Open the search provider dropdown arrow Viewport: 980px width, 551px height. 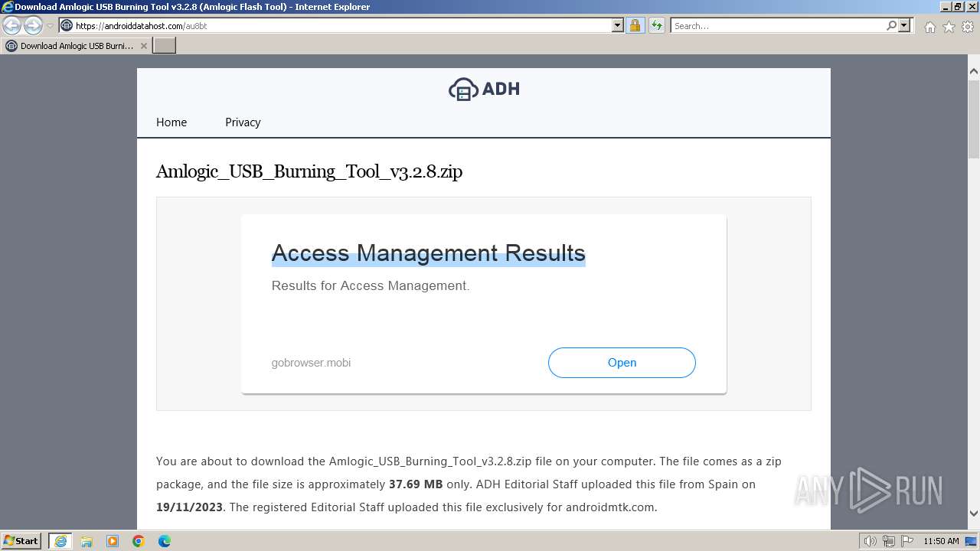(x=904, y=25)
